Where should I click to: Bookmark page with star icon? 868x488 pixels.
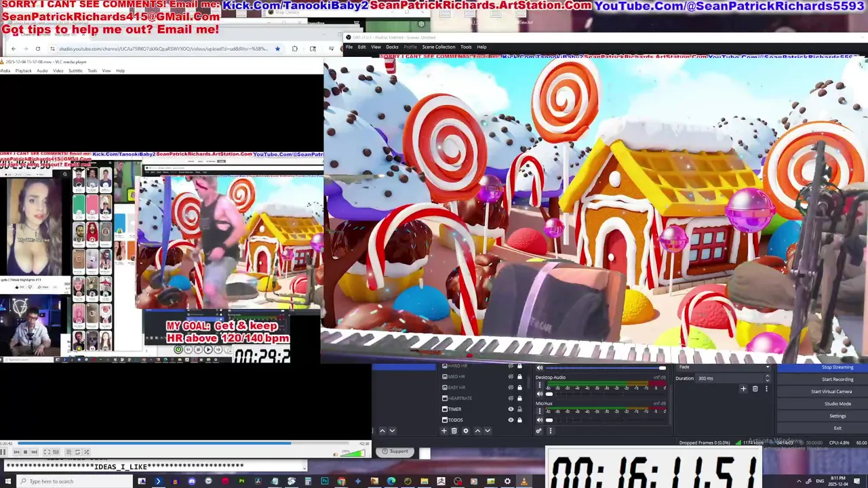pos(277,49)
